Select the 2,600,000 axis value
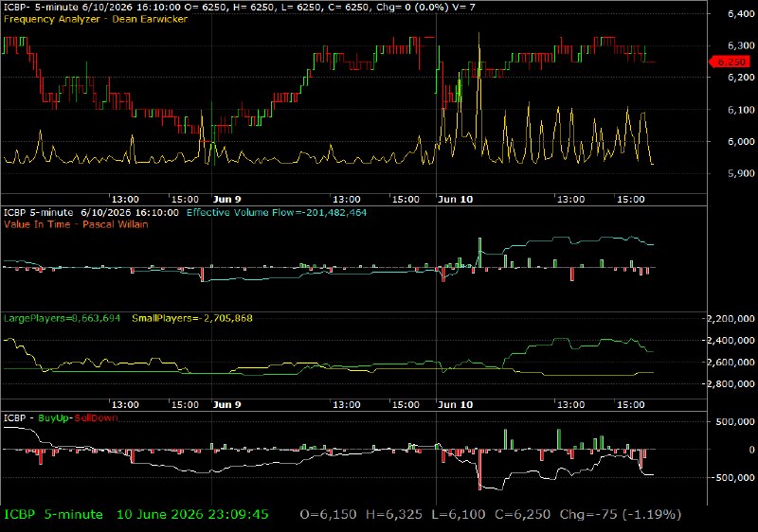Screen dimensions: 758x532 pyautogui.click(x=731, y=362)
